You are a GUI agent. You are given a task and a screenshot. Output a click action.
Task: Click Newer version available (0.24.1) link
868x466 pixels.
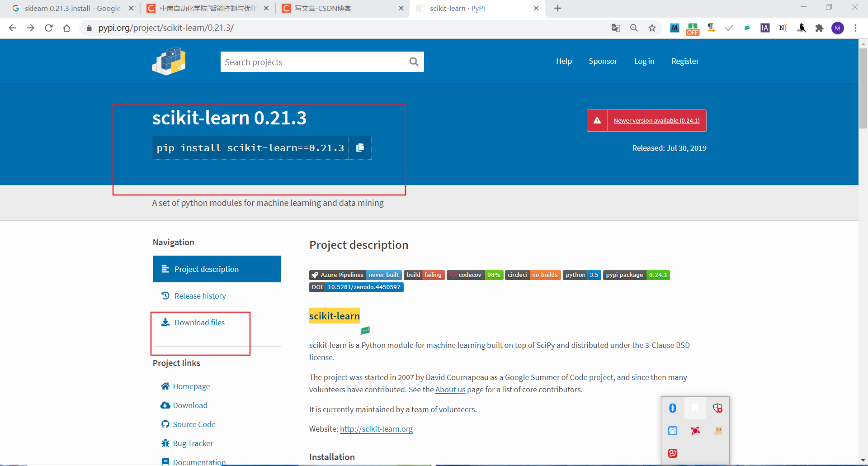point(656,120)
